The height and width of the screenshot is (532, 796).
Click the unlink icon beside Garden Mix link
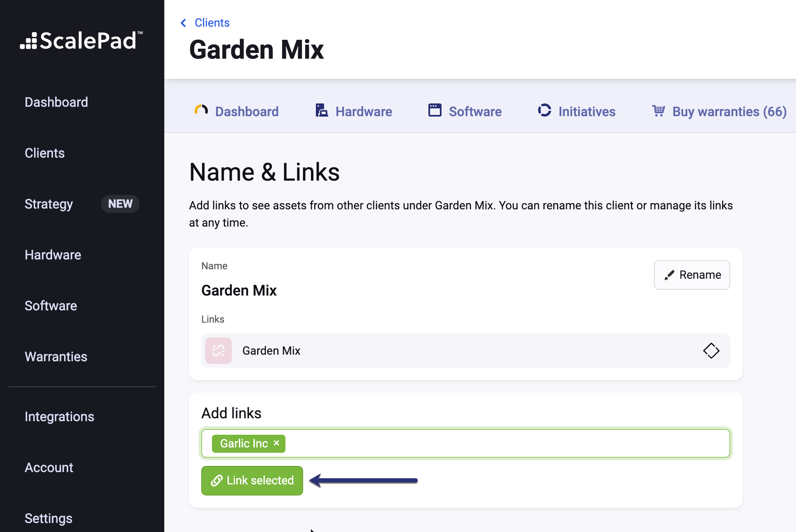pos(219,351)
